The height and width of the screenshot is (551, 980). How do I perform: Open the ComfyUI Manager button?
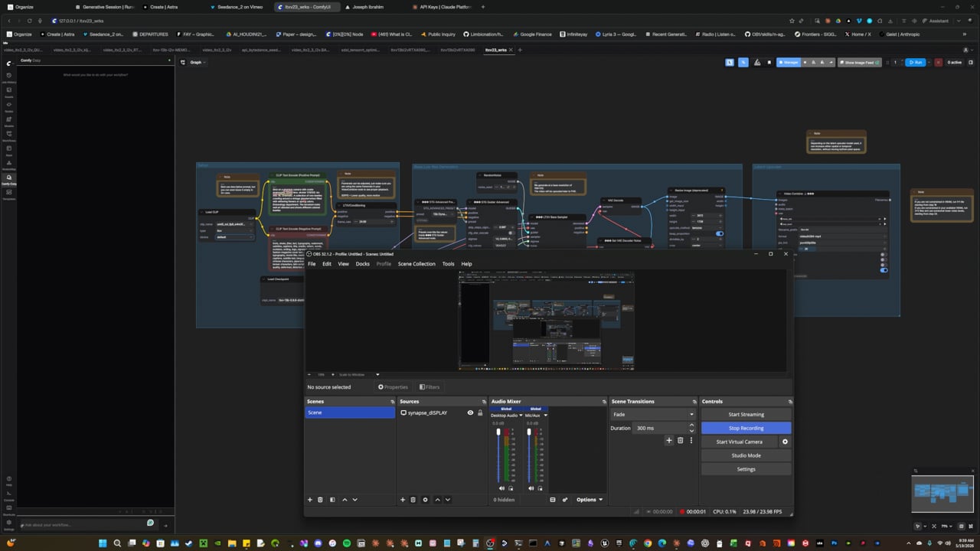pos(789,62)
